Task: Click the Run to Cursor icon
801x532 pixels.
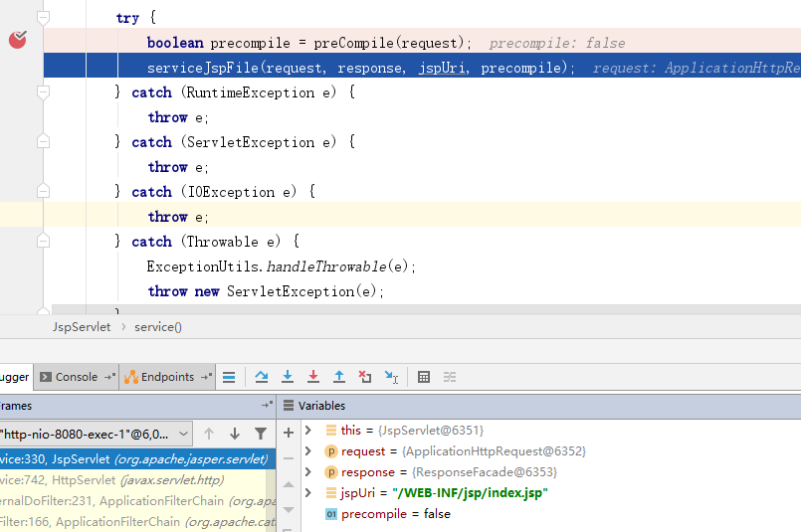Action: pos(391,377)
